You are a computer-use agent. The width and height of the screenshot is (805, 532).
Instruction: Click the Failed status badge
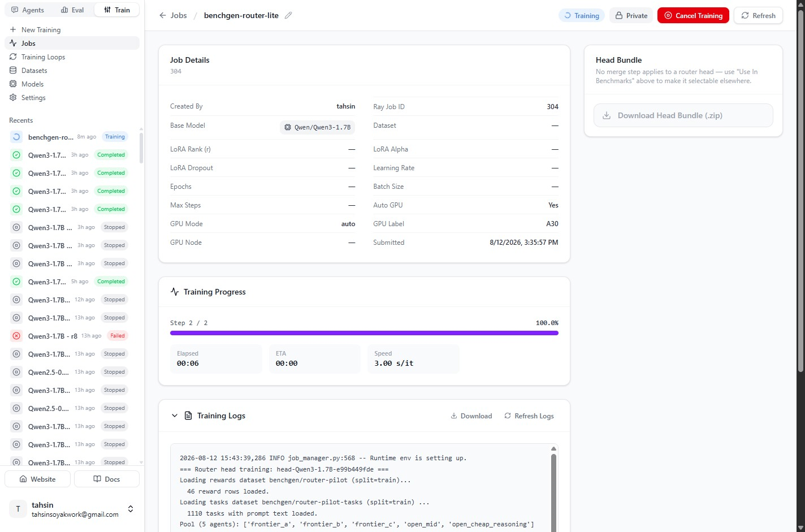[118, 336]
